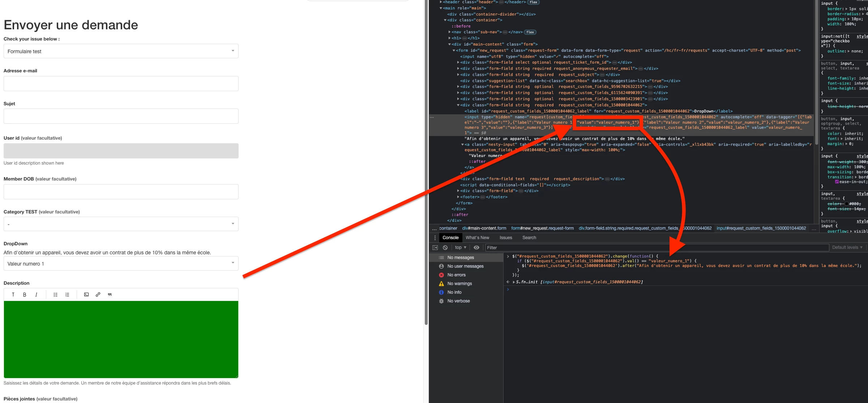Click the blockquote icon in editor

coord(110,294)
